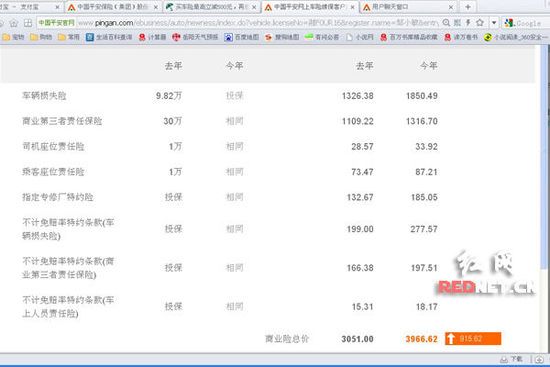The width and height of the screenshot is (550, 367).
Task: Click the 中国平安官网 site badge
Action: tap(56, 23)
